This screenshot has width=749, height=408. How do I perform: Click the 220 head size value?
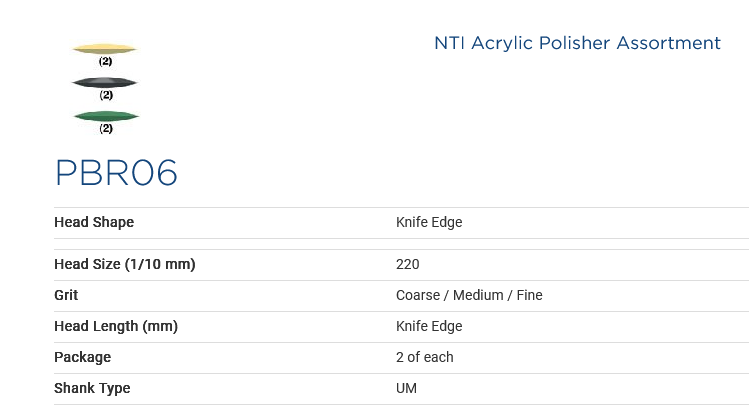click(407, 264)
